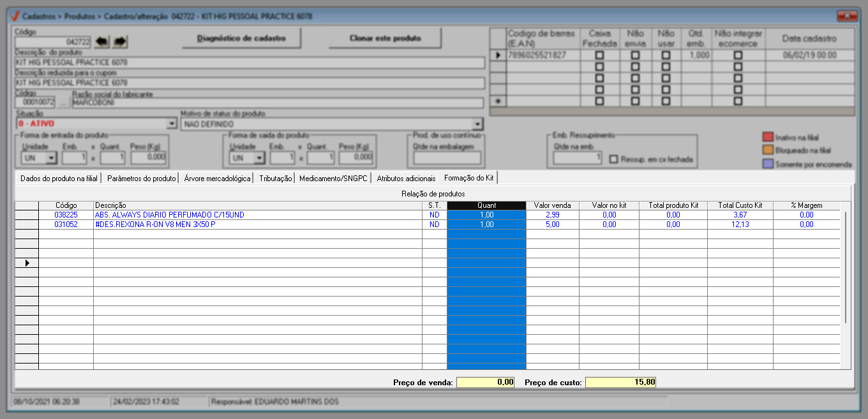Open the Parâmetros do produto tab
The image size is (868, 419).
point(141,179)
